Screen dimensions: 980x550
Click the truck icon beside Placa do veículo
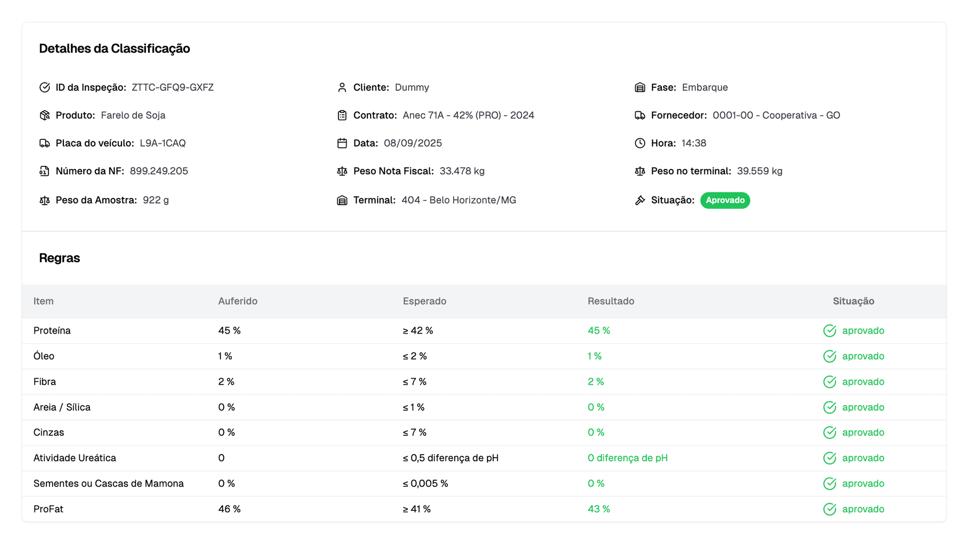tap(44, 143)
